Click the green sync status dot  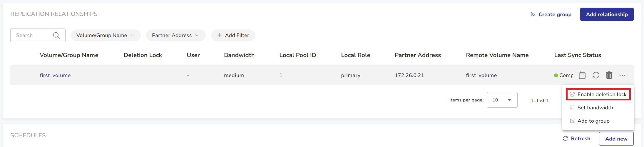coord(556,76)
